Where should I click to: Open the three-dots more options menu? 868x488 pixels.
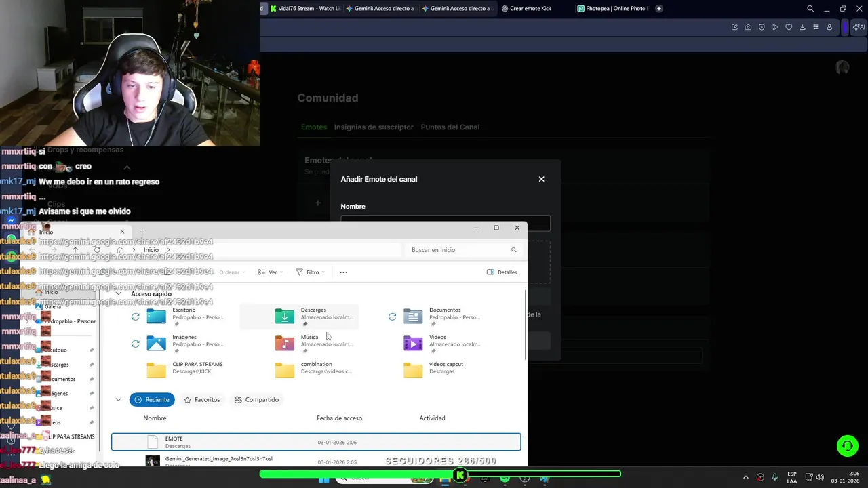tap(343, 272)
